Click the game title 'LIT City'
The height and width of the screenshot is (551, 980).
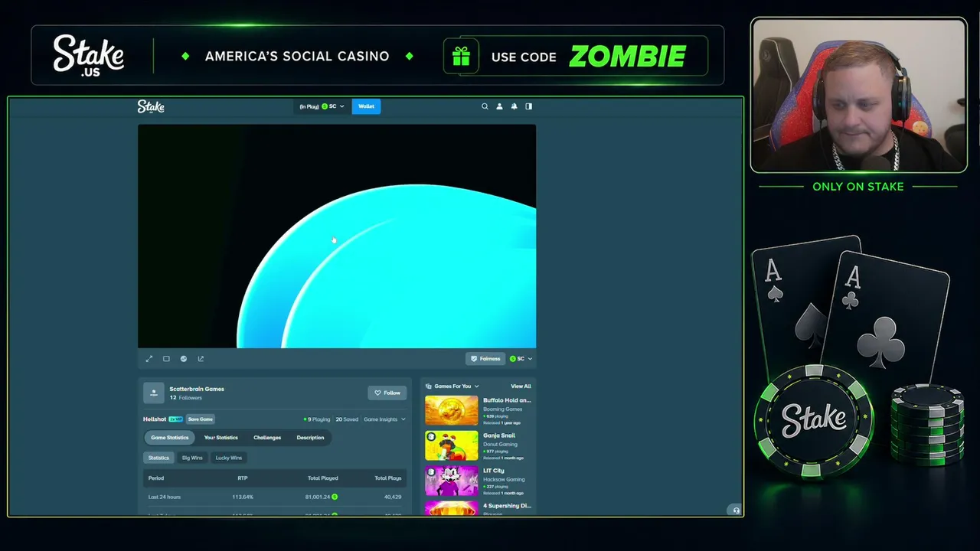click(494, 471)
